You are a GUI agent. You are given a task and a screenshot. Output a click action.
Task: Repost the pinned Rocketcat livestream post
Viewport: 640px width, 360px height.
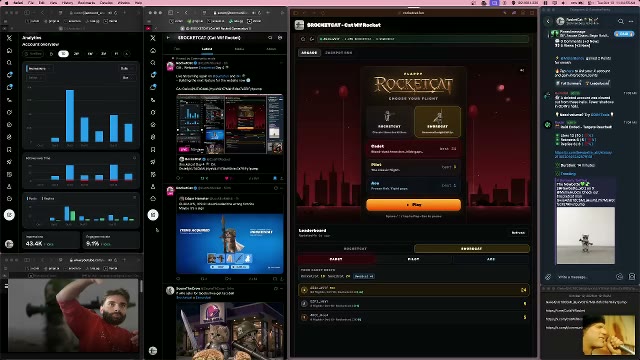pos(203,178)
